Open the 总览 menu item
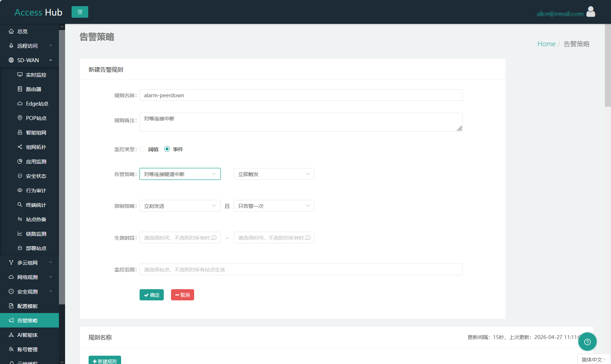The width and height of the screenshot is (611, 364). [x=29, y=31]
